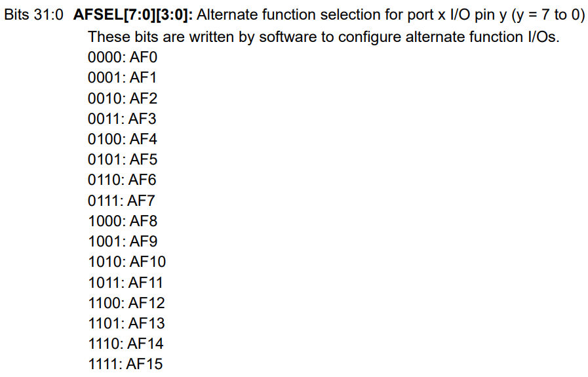This screenshot has height=377, width=588.
Task: Select the 0011: AF3 line
Action: (x=122, y=119)
